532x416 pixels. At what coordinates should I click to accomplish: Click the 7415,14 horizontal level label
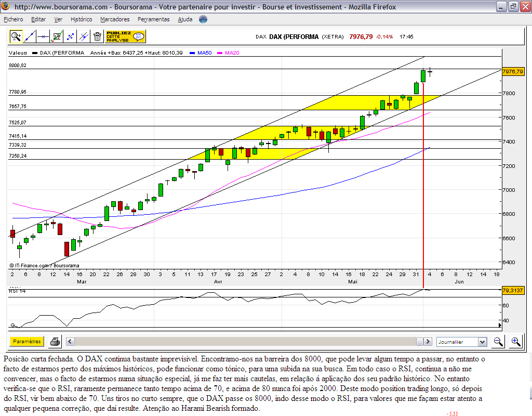coord(18,136)
